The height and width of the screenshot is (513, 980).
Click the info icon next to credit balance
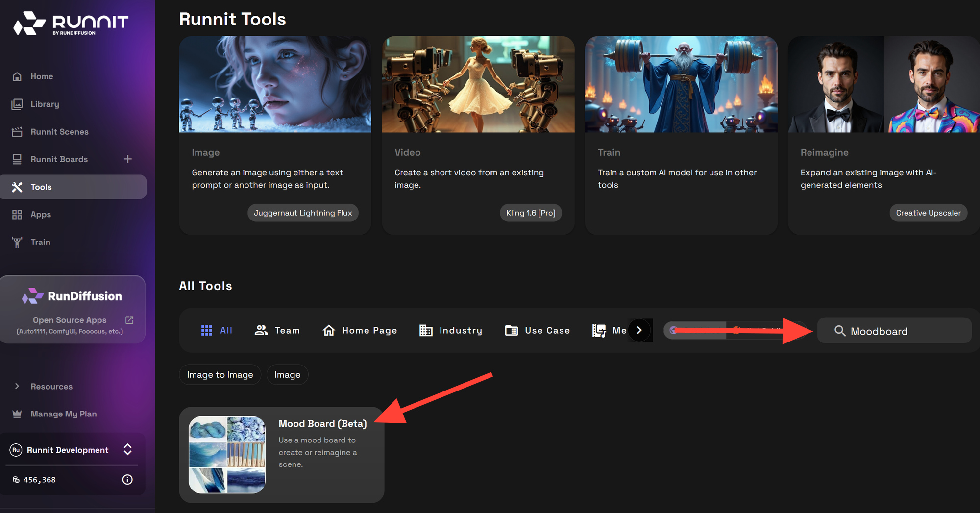pos(127,479)
